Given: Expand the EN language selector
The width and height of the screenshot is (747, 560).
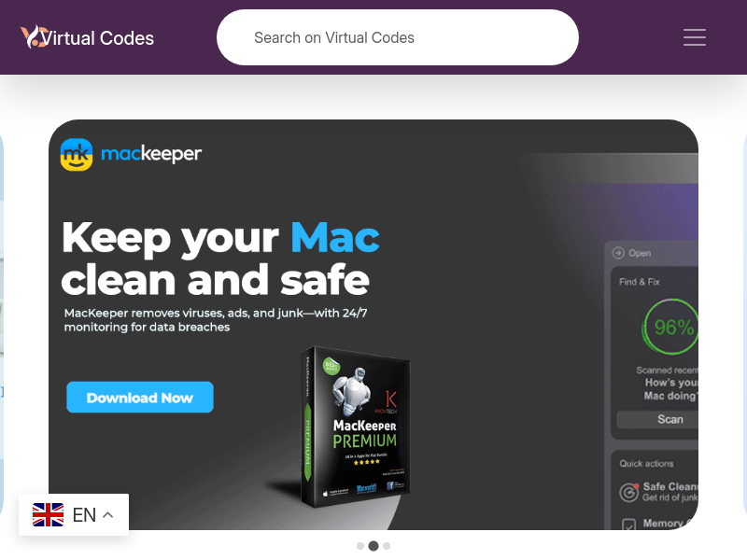Looking at the screenshot, I should 74,515.
